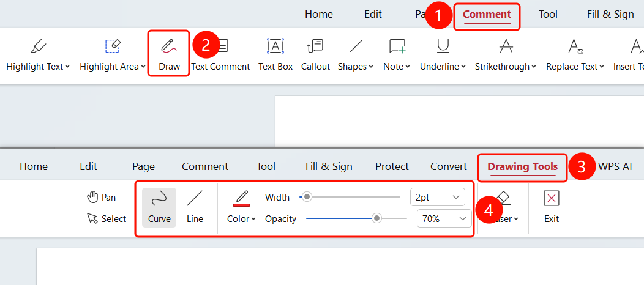The height and width of the screenshot is (285, 644).
Task: Open Home tab in the Drawing Tools ribbon
Action: [x=34, y=166]
